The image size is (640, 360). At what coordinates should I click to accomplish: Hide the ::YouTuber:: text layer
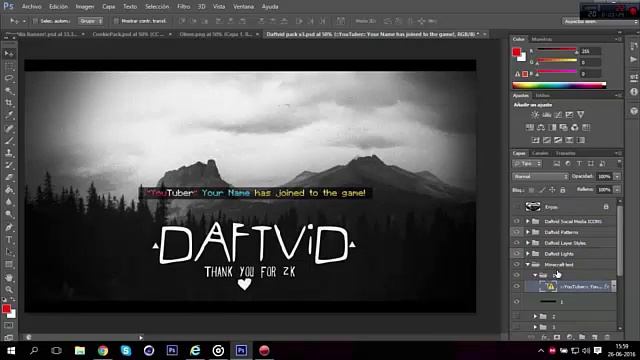(x=517, y=287)
